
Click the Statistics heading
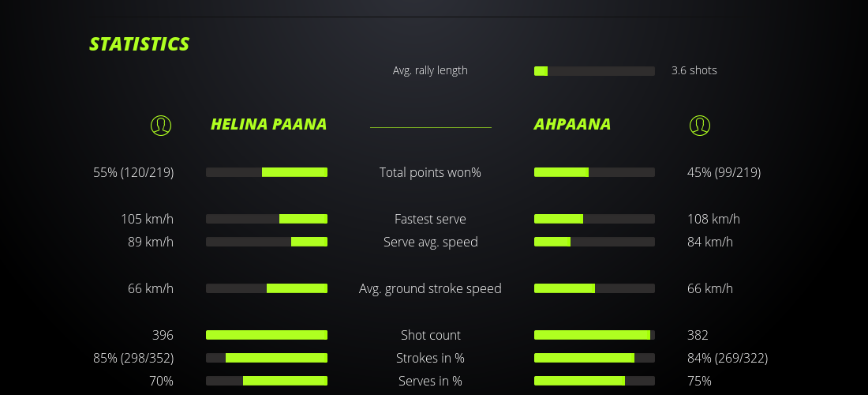[x=140, y=43]
